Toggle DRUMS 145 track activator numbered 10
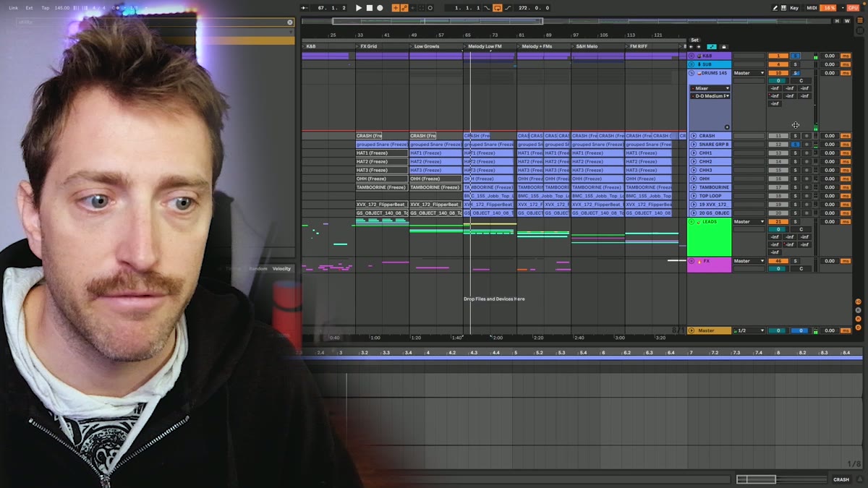Screen dimensions: 868x488 click(x=778, y=73)
